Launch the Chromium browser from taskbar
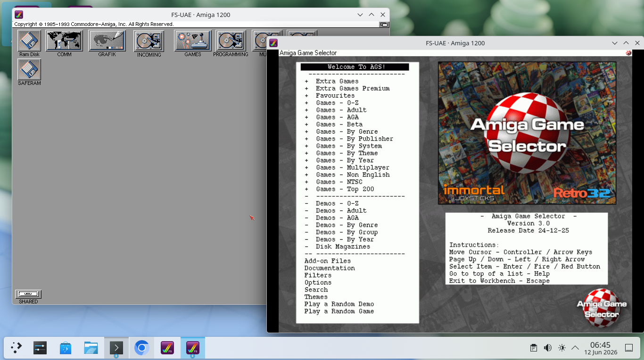 click(141, 348)
